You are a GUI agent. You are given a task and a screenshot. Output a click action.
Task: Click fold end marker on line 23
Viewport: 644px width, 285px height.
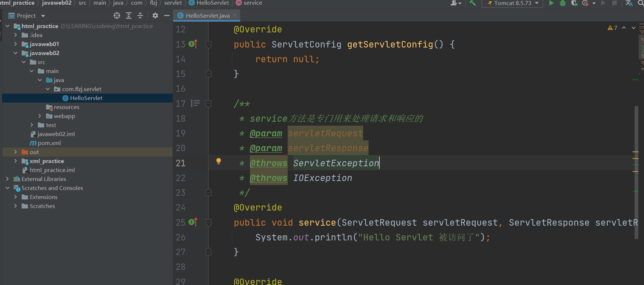208,193
